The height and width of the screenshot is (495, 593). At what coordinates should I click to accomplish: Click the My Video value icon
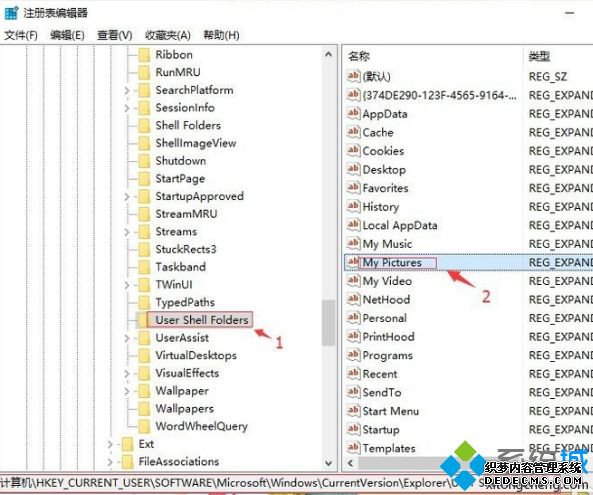click(353, 281)
